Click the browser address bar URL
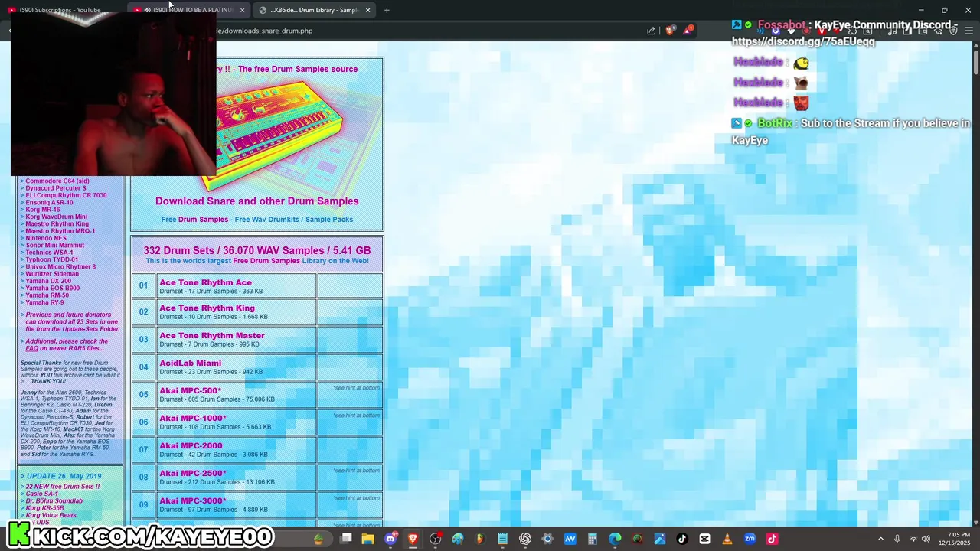Image resolution: width=980 pixels, height=551 pixels. click(x=264, y=31)
